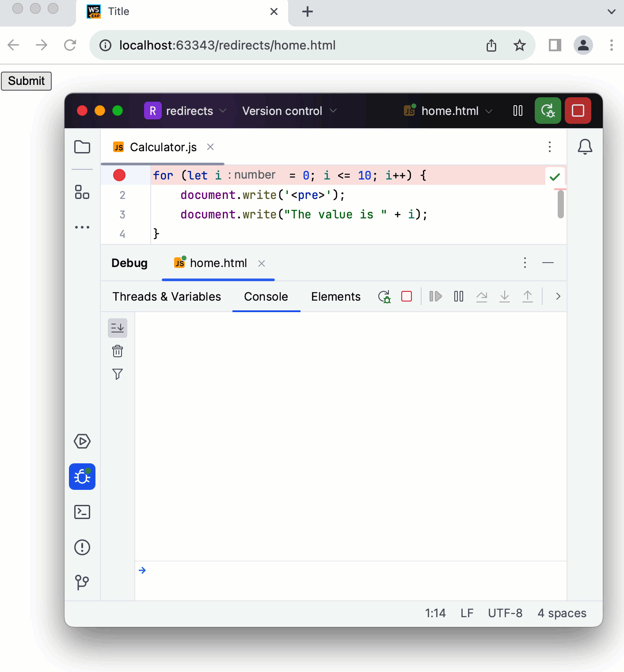Step into the function call

[505, 296]
